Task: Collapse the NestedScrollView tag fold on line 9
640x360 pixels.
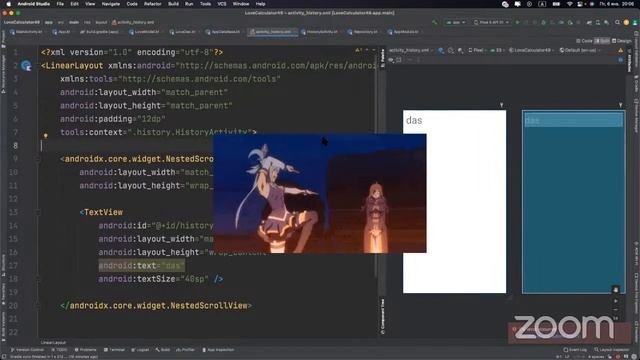Action: 38,159
